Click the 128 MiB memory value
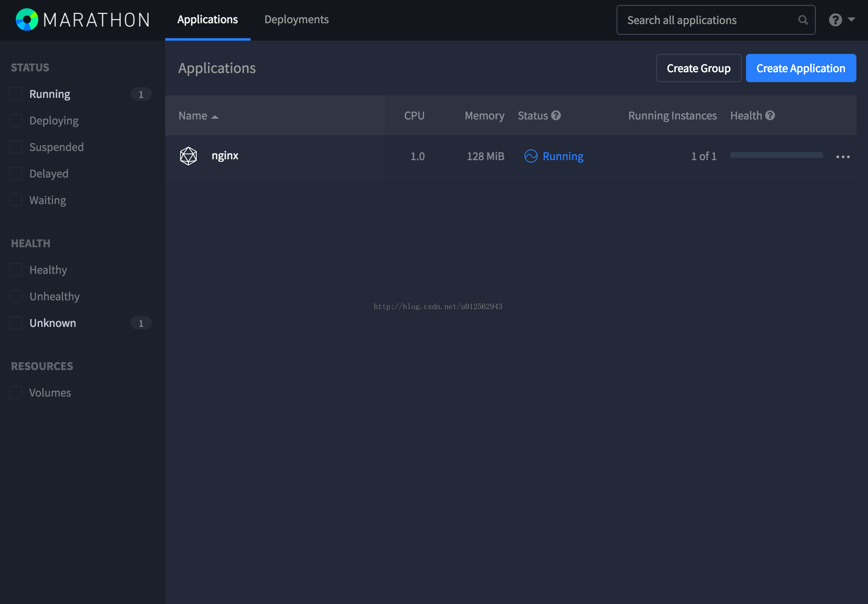 485,156
